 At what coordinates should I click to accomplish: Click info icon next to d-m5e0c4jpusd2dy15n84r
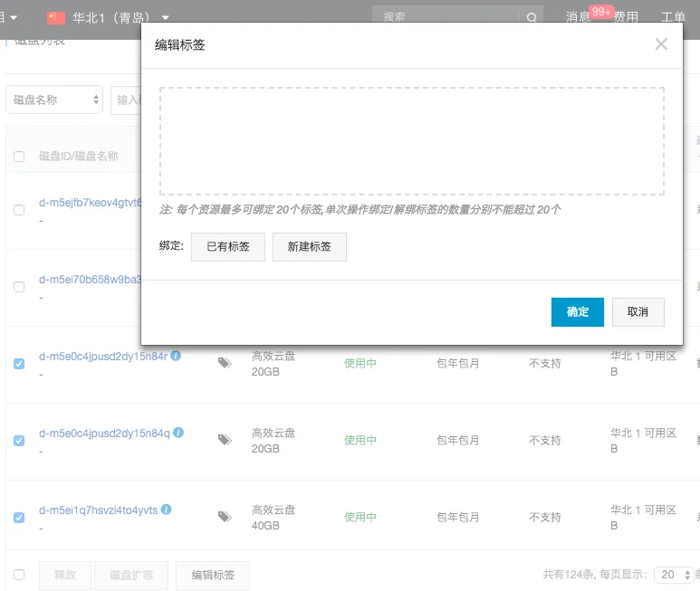pyautogui.click(x=176, y=356)
